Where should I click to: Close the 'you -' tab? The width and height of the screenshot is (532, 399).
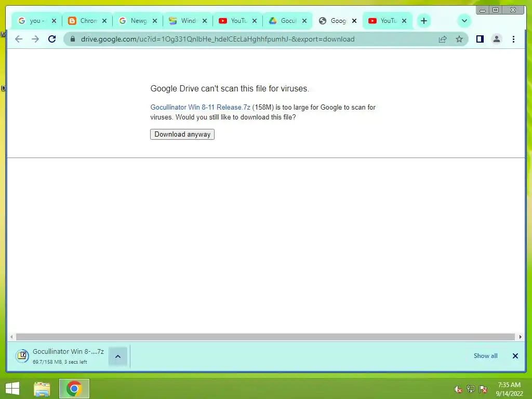click(54, 21)
